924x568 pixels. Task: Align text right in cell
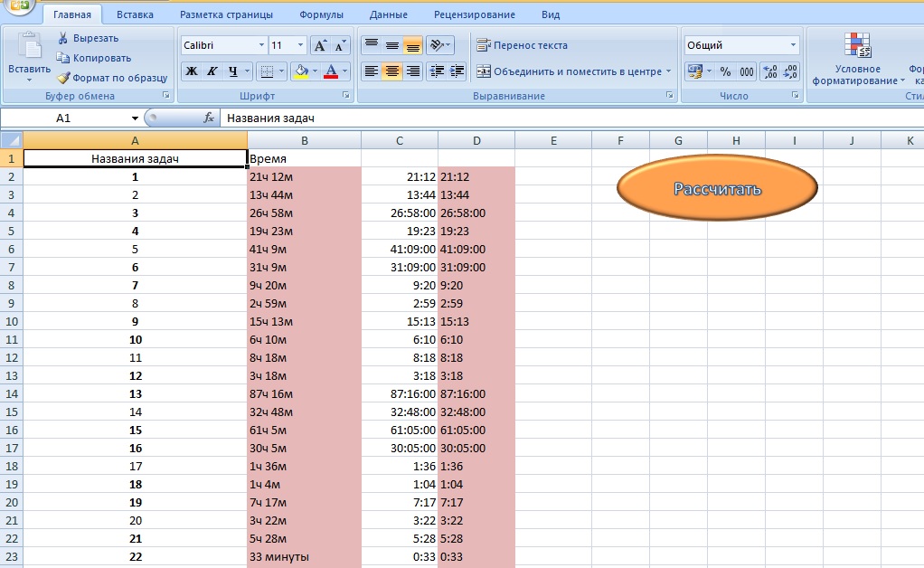(412, 71)
